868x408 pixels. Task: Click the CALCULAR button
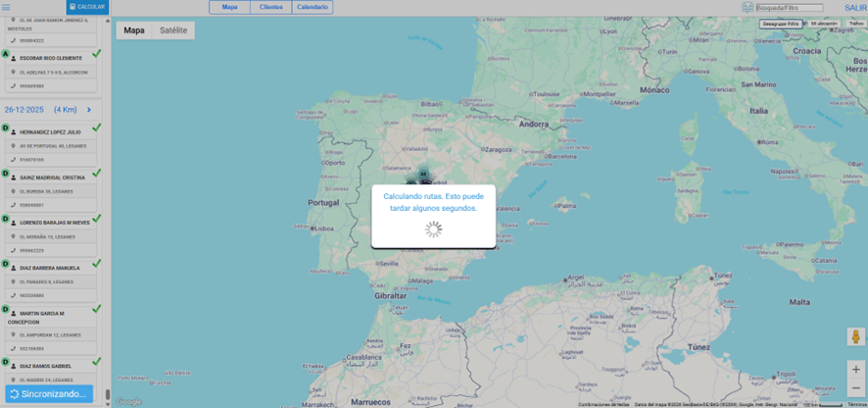87,7
